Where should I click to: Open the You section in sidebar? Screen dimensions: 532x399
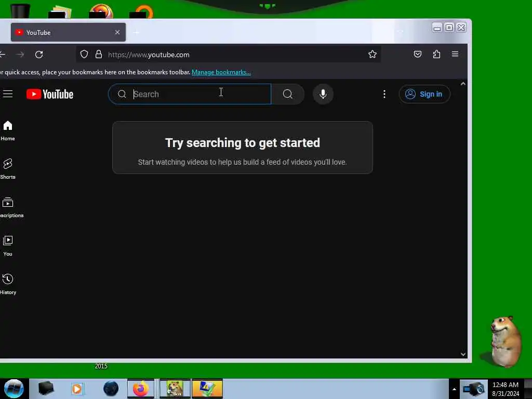point(7,246)
